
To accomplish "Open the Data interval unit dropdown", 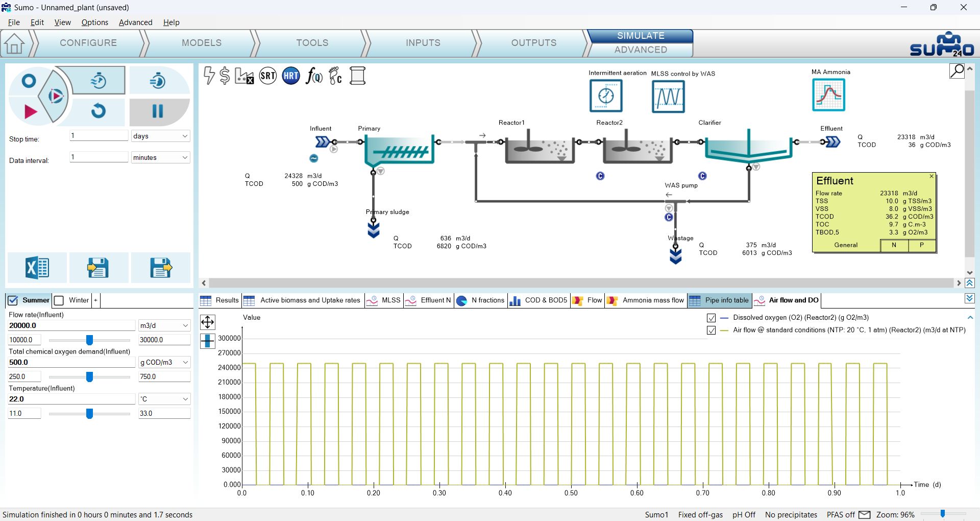I will [x=161, y=157].
